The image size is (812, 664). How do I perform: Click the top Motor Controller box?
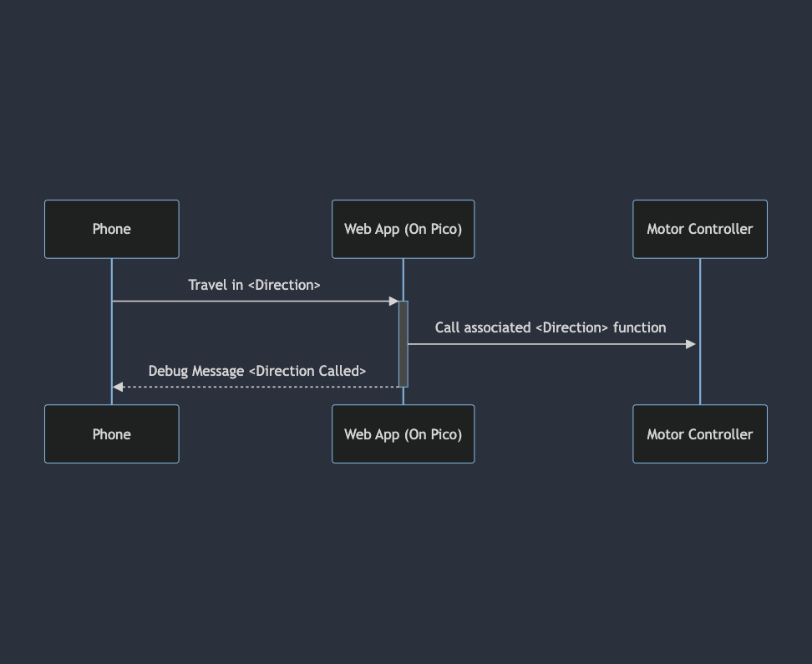pos(699,229)
